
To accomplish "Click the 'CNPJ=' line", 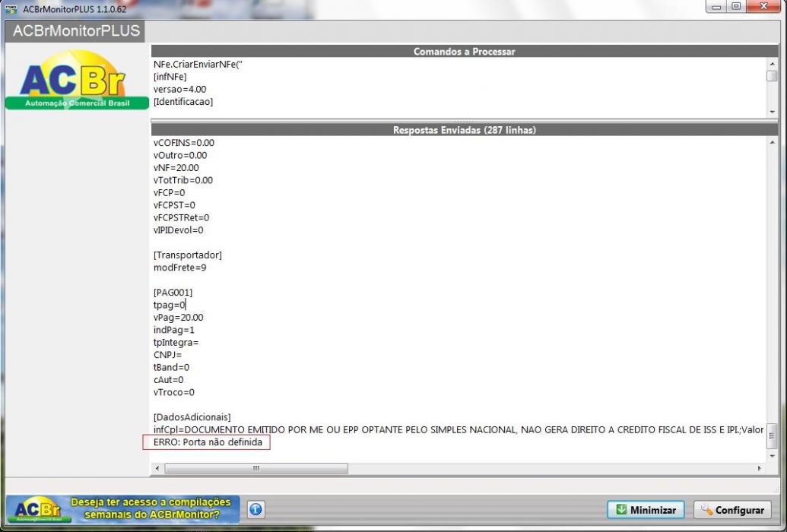I will pyautogui.click(x=167, y=355).
